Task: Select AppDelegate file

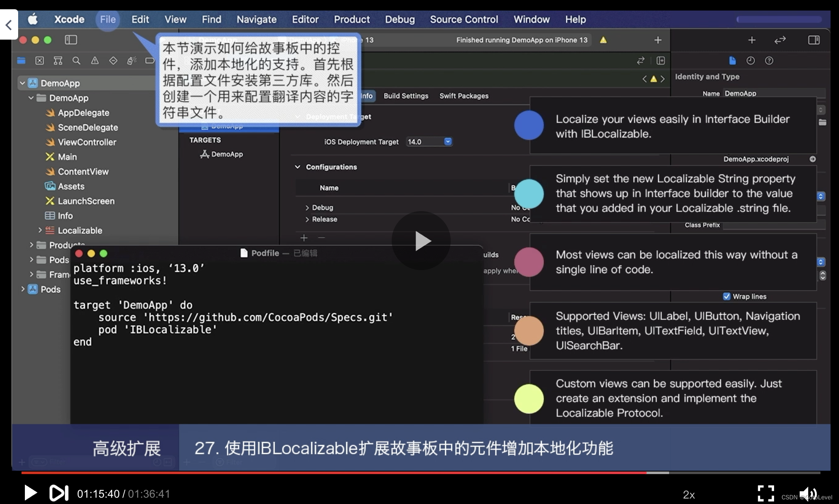Action: (x=83, y=113)
